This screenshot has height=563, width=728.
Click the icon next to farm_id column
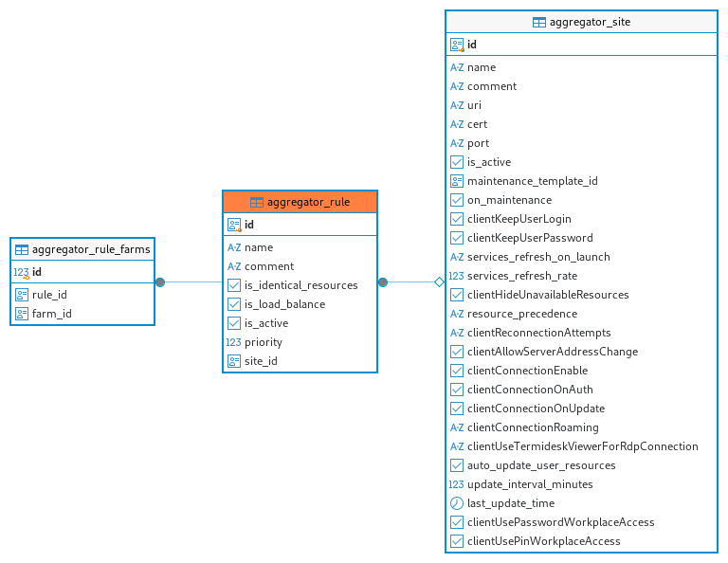pyautogui.click(x=22, y=314)
